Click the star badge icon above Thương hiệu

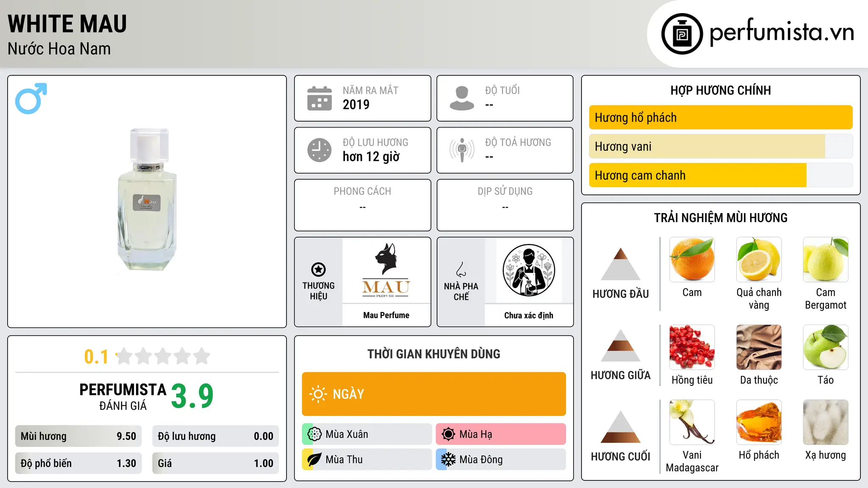[318, 269]
